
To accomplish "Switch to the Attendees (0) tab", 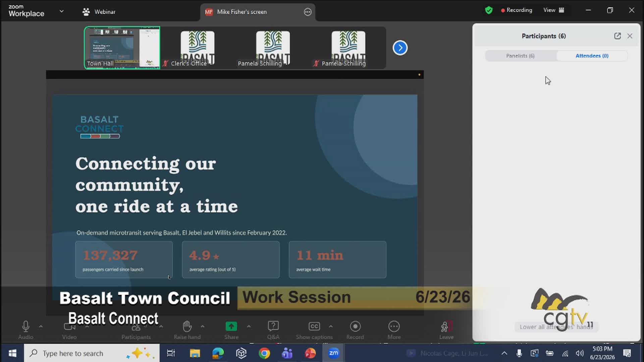I will pos(592,56).
